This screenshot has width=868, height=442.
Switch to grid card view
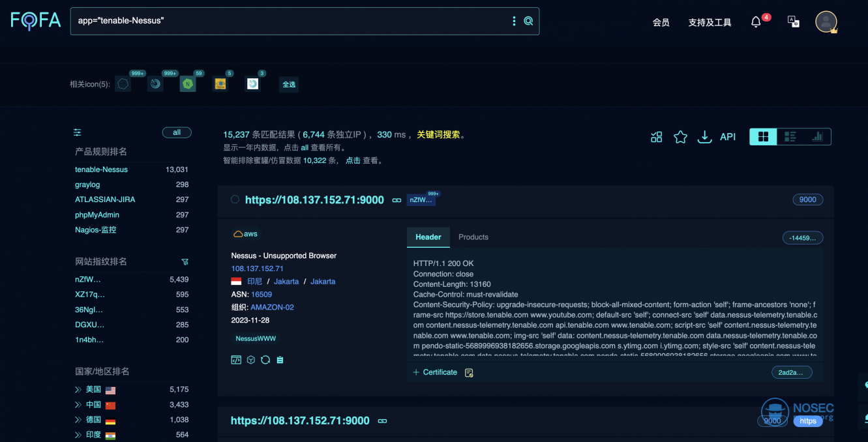click(763, 137)
